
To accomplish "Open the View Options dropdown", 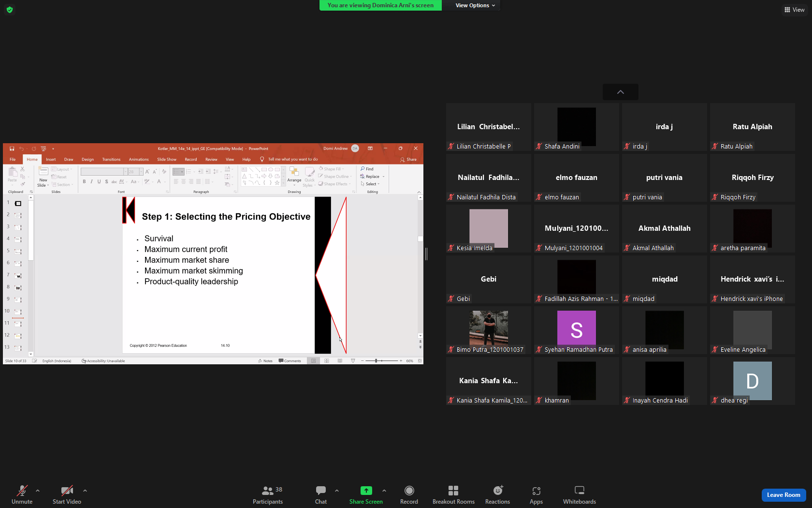I will click(475, 5).
